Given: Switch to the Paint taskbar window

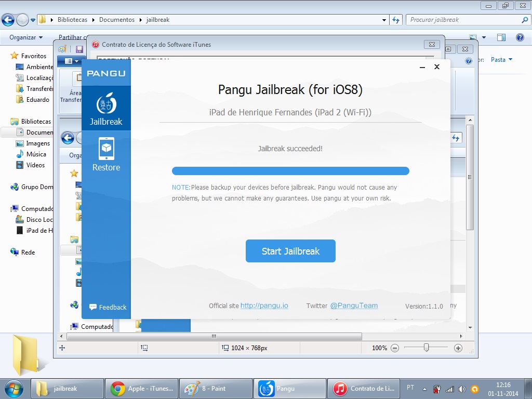Looking at the screenshot, I should pyautogui.click(x=216, y=389).
